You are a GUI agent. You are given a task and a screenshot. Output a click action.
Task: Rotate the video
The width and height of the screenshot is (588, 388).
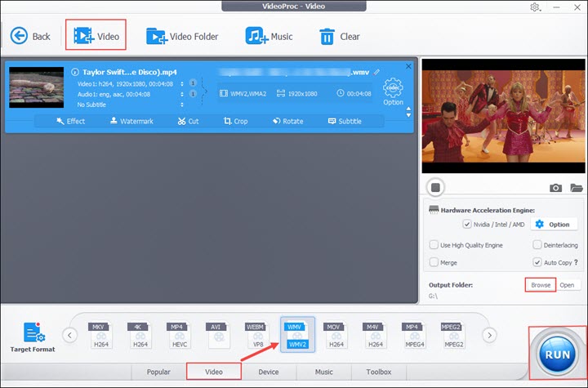288,121
